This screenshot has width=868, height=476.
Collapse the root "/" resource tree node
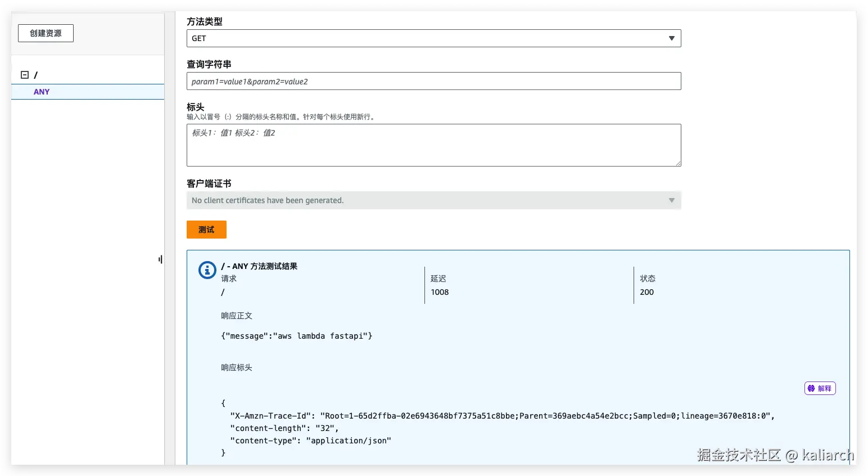[x=25, y=75]
